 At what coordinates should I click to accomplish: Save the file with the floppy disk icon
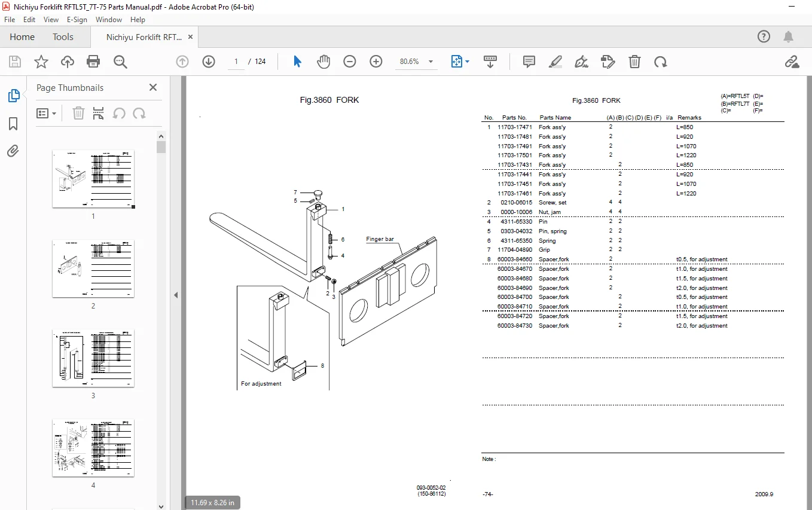point(15,62)
